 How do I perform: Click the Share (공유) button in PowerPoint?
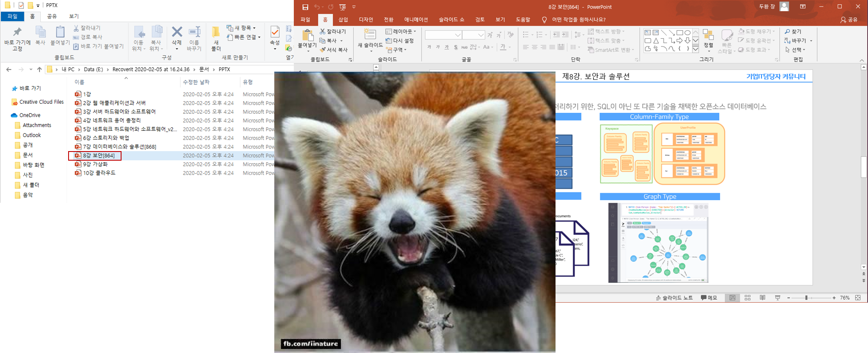coord(849,20)
